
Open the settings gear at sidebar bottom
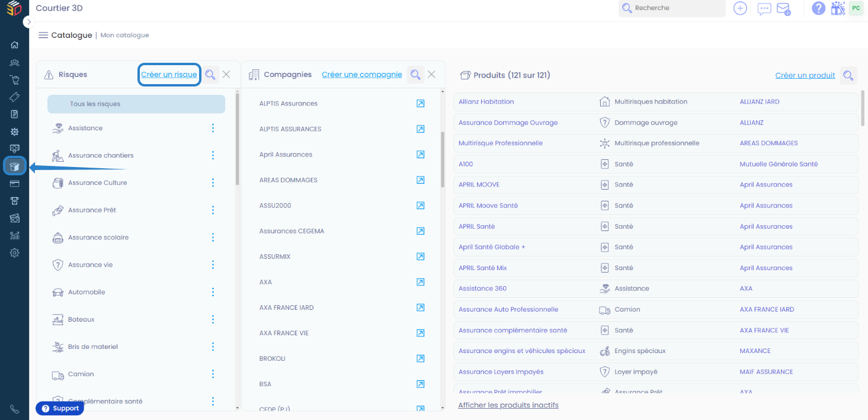pos(15,253)
